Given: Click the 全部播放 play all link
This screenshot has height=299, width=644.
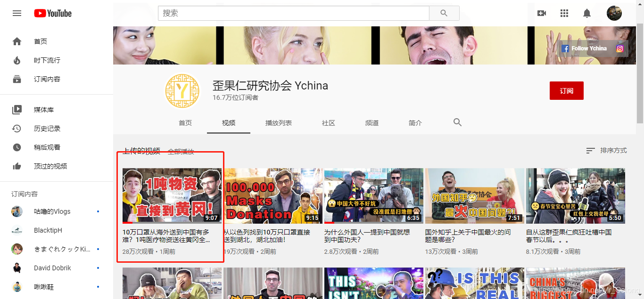Looking at the screenshot, I should coord(181,152).
